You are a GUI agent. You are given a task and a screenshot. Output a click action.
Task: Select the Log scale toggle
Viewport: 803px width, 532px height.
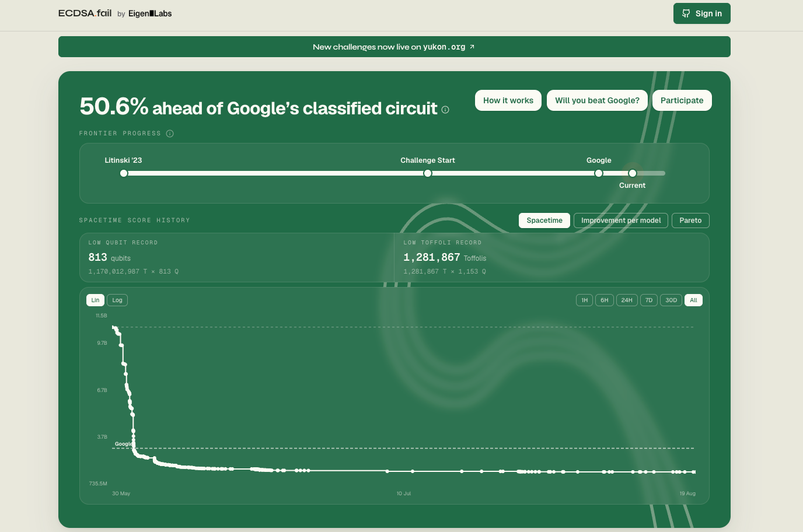[117, 300]
